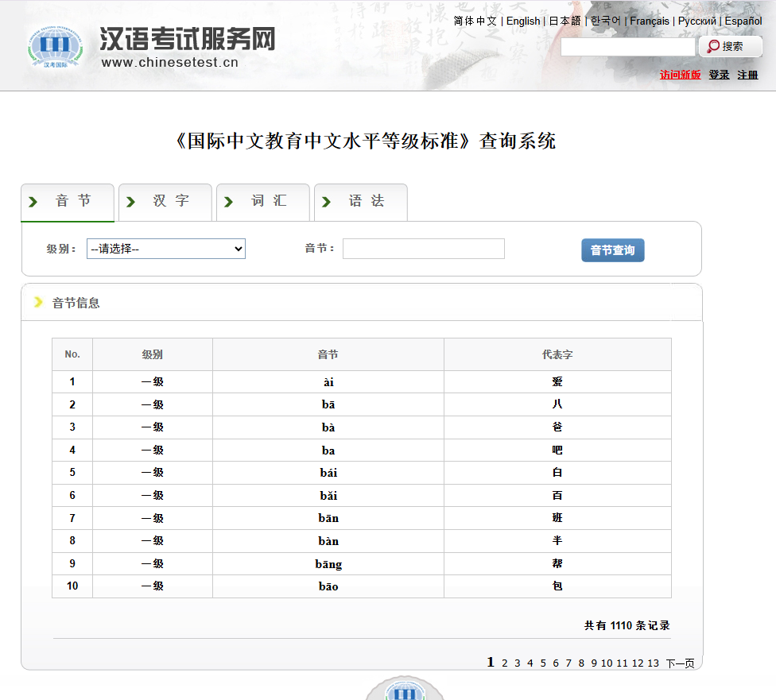Click the yellow arrow beside 音节信息
This screenshot has width=776, height=700.
(37, 302)
